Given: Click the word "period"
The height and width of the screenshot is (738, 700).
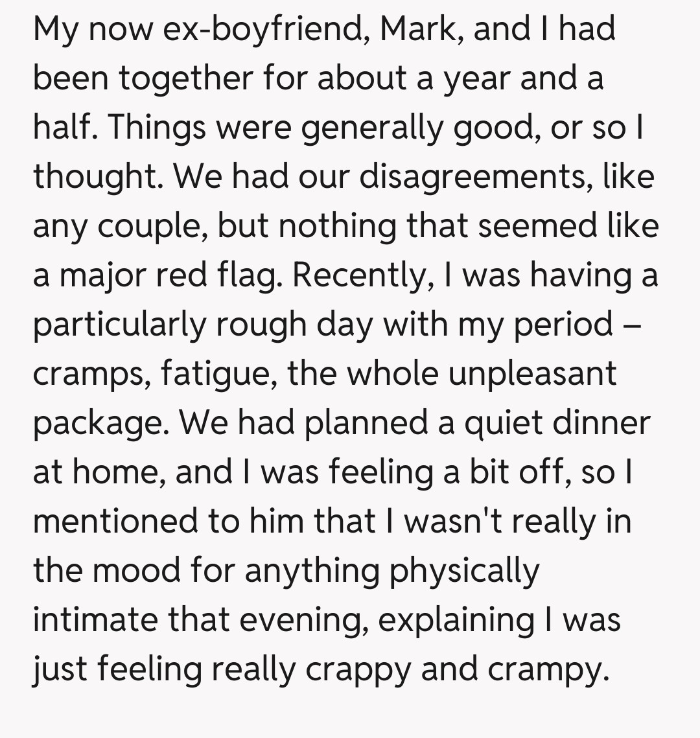Looking at the screenshot, I should point(563,325).
